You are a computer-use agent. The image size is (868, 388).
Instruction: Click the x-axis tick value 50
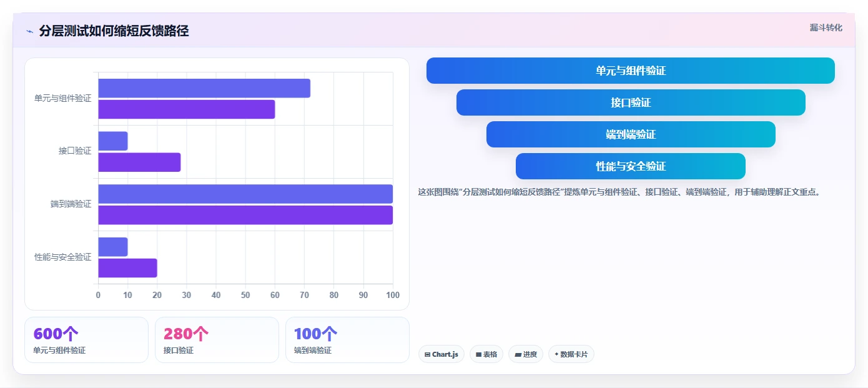(245, 295)
